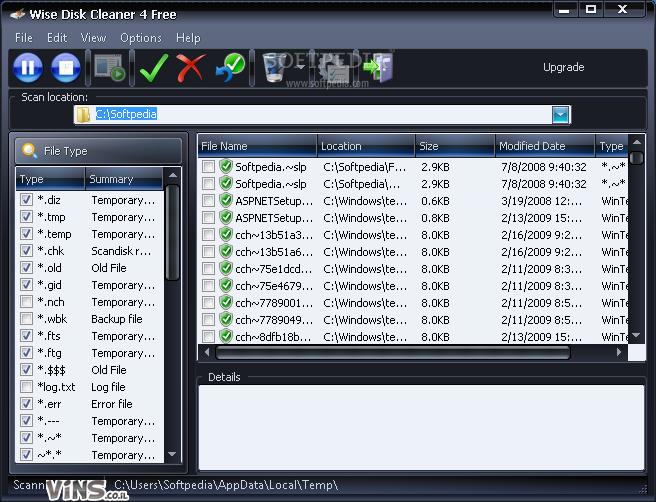
Task: Click shield icon of cch~13b51a3 row
Action: (x=226, y=234)
